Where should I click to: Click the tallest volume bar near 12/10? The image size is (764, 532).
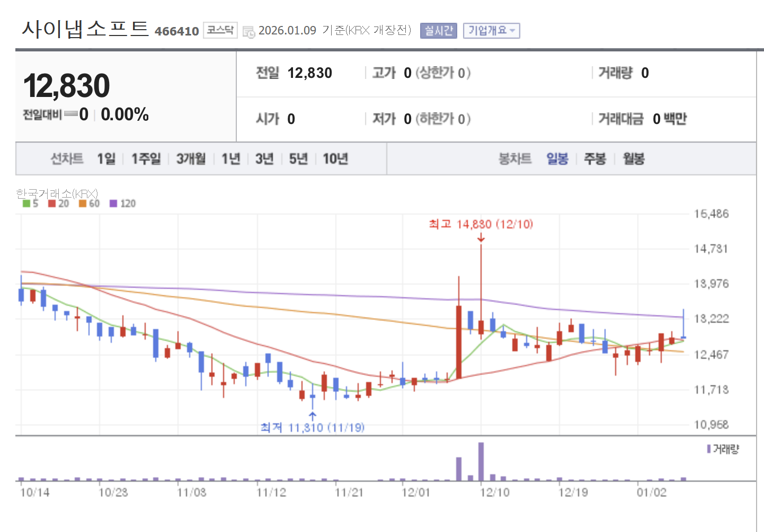[481, 462]
